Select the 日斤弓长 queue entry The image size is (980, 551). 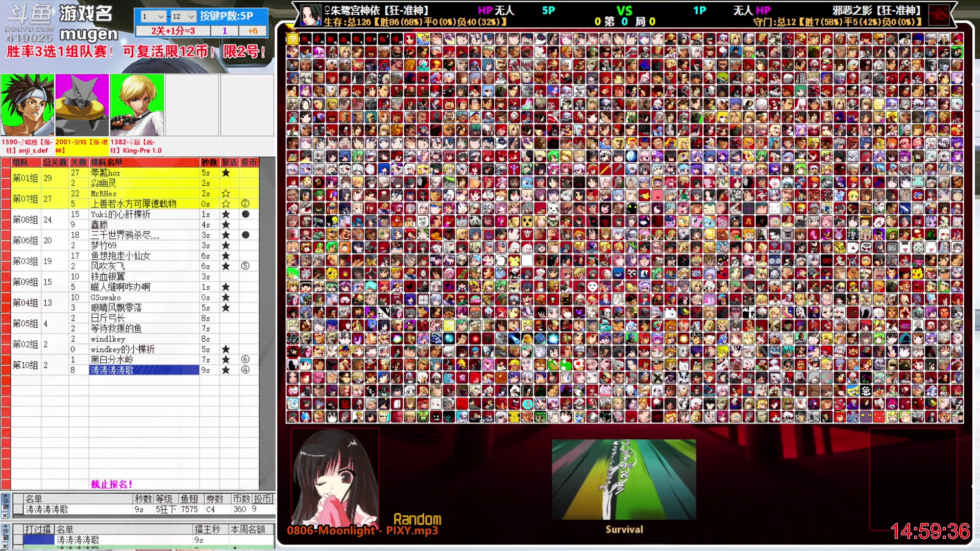click(x=144, y=318)
